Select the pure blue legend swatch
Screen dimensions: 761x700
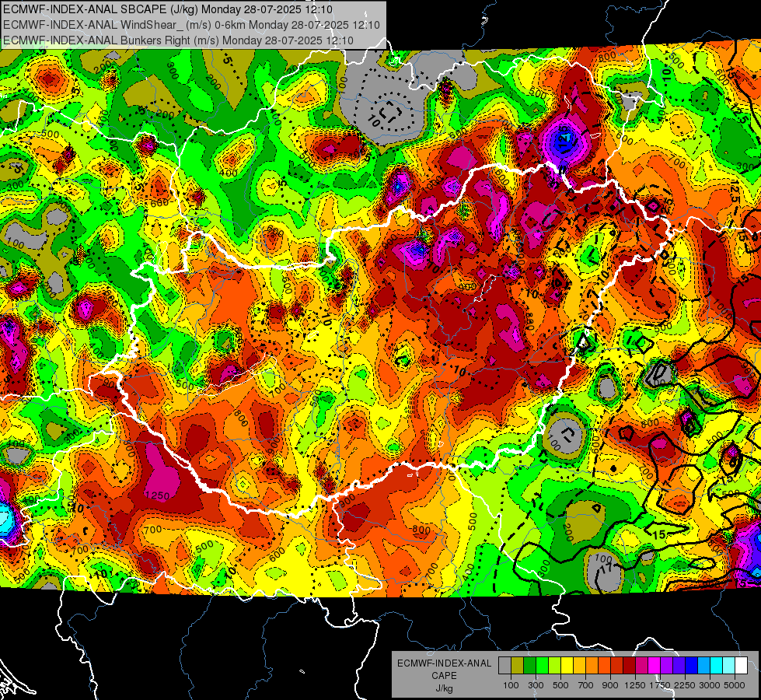(692, 666)
